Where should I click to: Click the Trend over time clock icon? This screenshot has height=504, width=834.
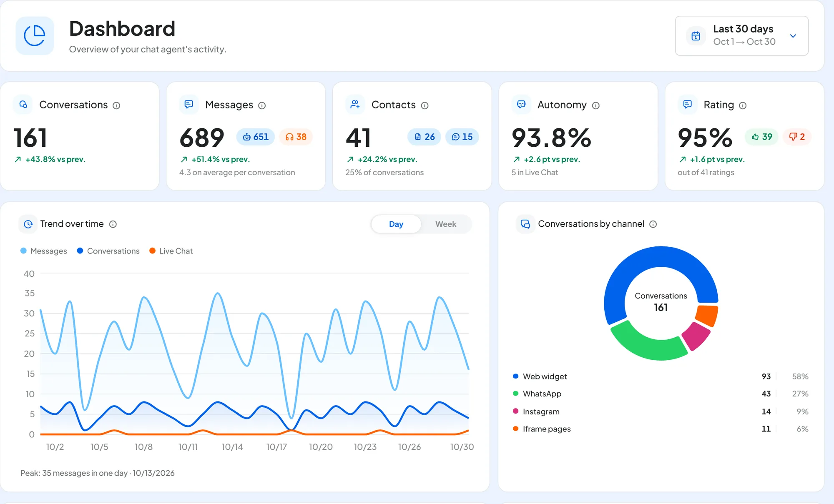click(x=28, y=224)
